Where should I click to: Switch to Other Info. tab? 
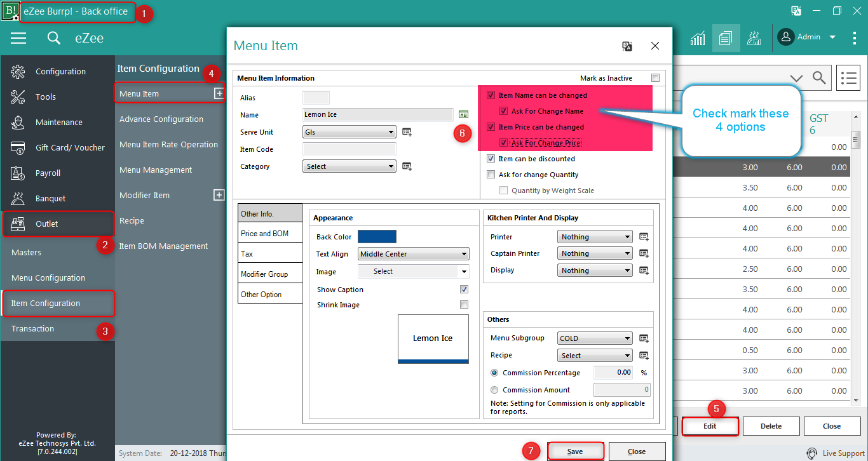(x=270, y=213)
